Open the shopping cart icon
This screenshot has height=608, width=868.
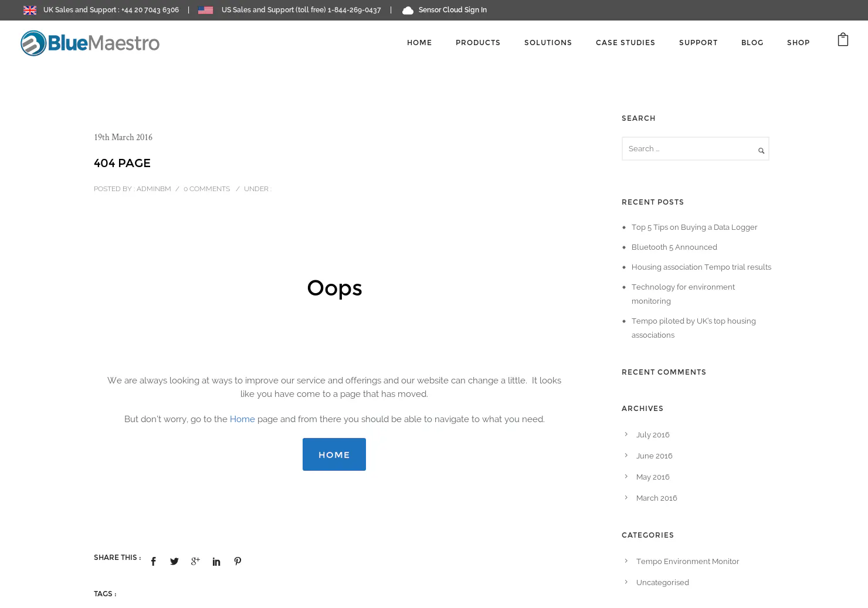tap(843, 40)
